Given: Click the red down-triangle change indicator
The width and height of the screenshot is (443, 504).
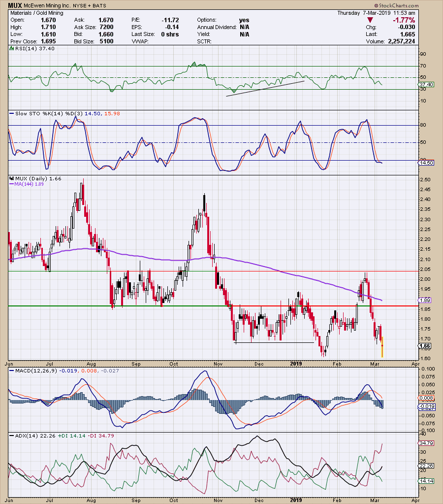Looking at the screenshot, I should click(x=370, y=20).
